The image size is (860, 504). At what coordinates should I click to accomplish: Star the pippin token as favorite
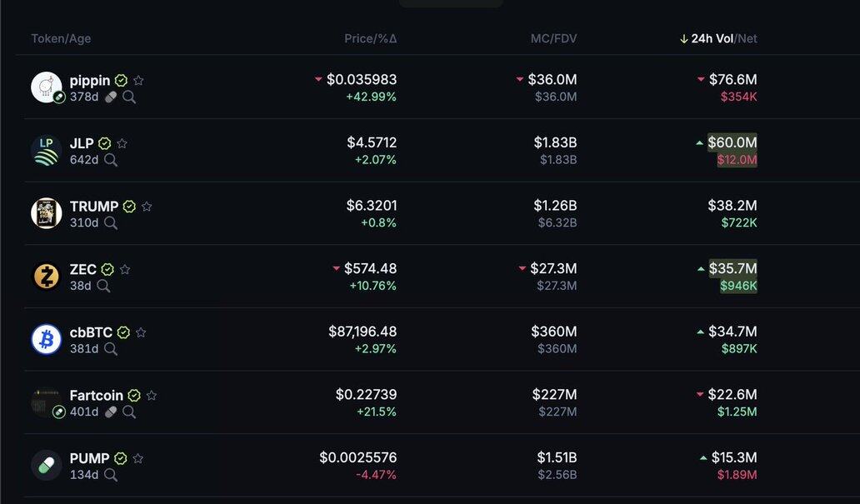138,81
